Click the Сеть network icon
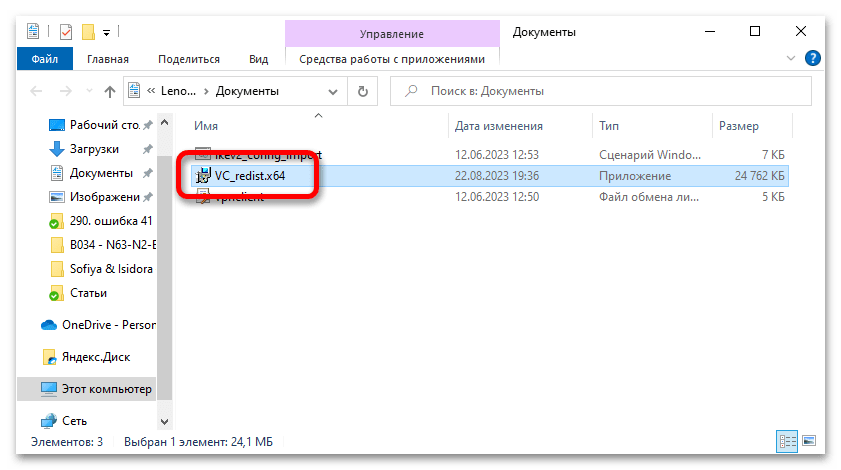The image size is (841, 470). (49, 421)
